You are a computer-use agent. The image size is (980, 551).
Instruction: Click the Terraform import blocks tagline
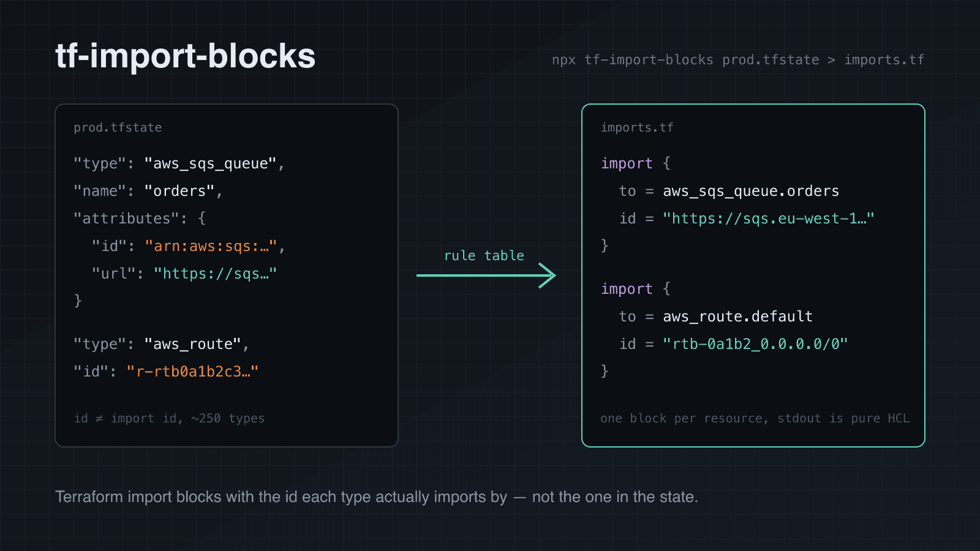tap(377, 497)
